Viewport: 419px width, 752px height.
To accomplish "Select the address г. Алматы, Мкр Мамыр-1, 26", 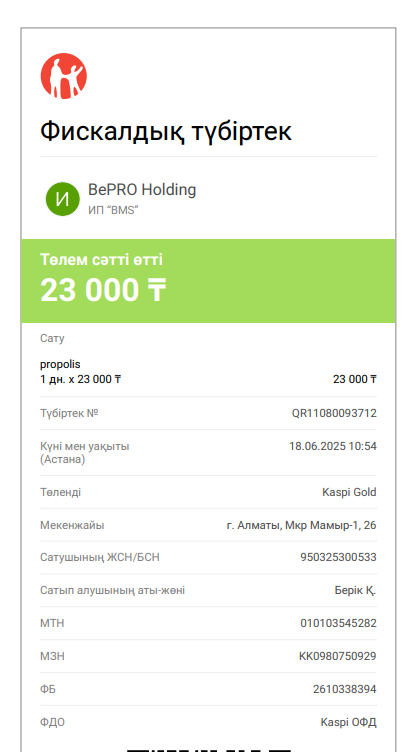I will (x=302, y=526).
